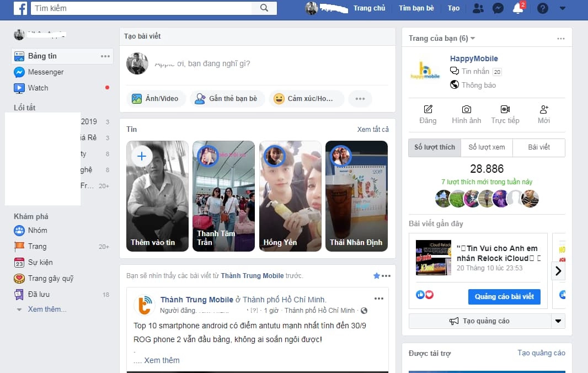Click the Quảng cáo bài viết button

pyautogui.click(x=504, y=296)
